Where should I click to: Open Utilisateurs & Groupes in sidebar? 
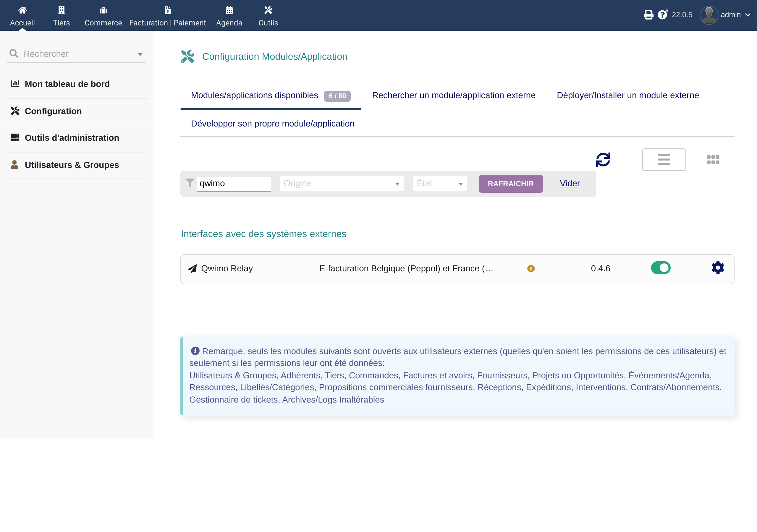pos(72,165)
